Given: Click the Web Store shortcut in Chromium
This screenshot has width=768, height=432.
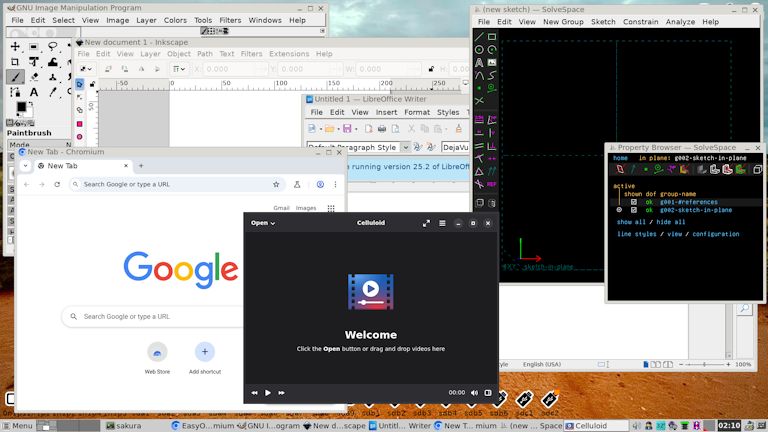Looking at the screenshot, I should tap(157, 358).
